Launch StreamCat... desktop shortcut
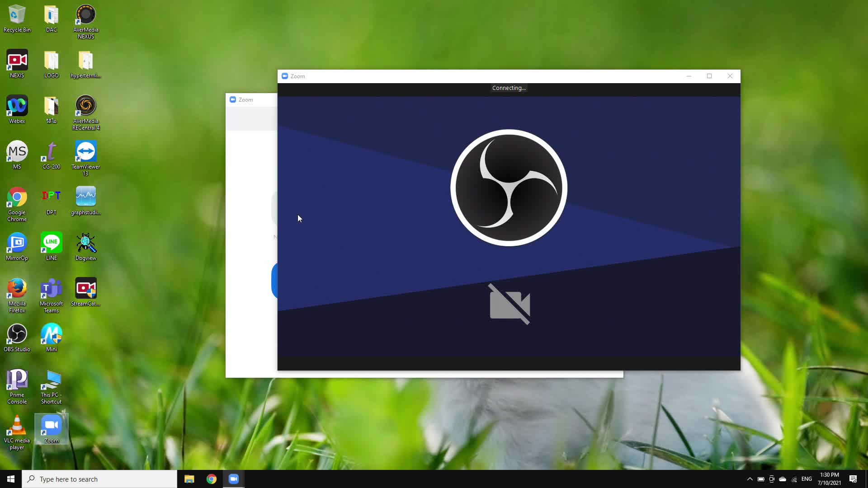This screenshot has height=488, width=868. pyautogui.click(x=86, y=292)
